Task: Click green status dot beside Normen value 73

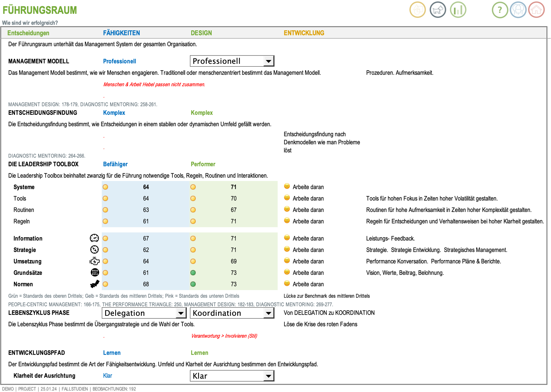Action: click(x=193, y=284)
